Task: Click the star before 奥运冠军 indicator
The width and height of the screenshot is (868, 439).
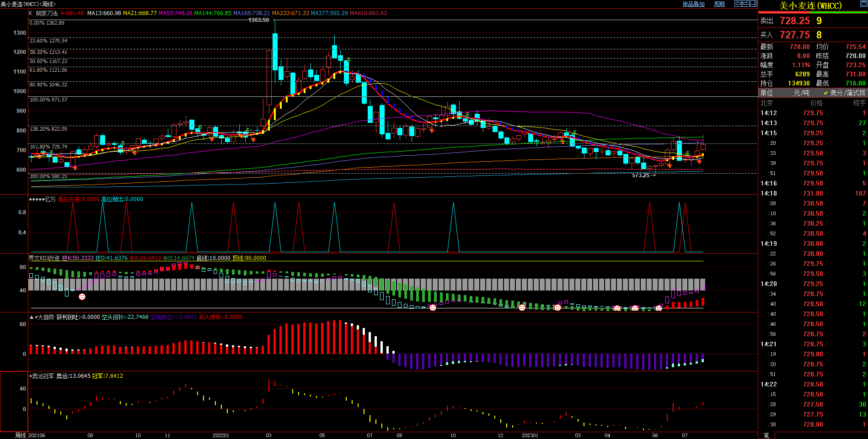Action: click(31, 376)
